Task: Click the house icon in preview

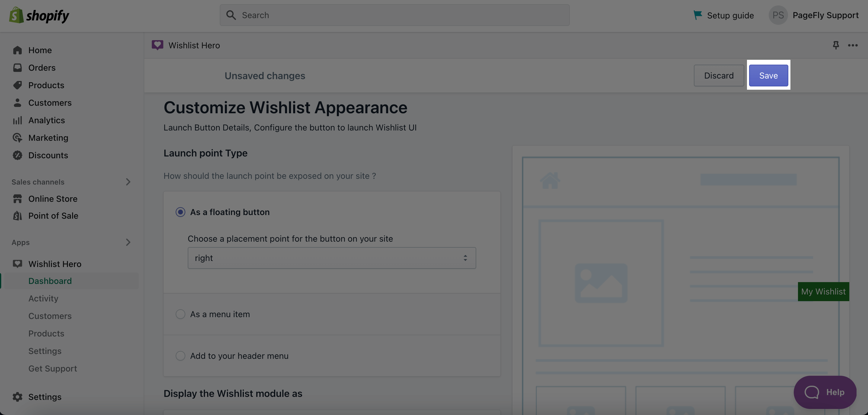Action: 550,180
